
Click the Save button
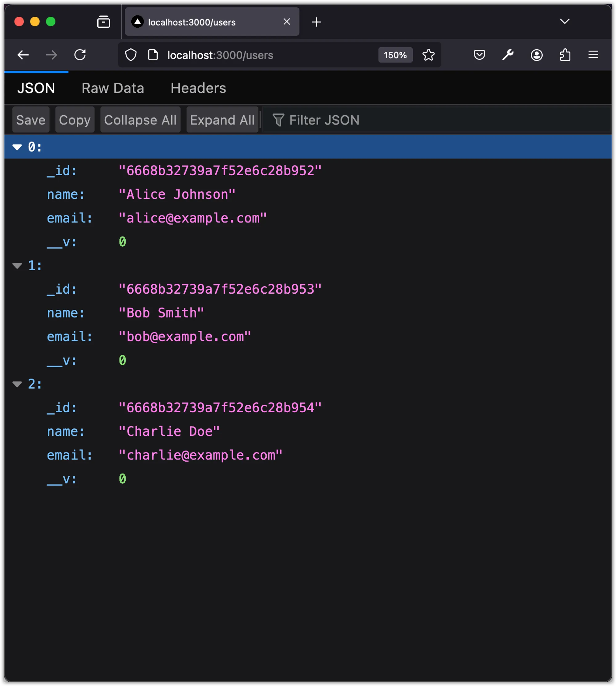point(31,120)
